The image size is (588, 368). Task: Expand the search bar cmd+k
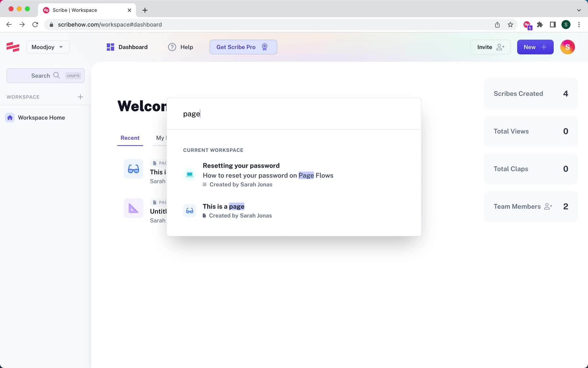(45, 75)
